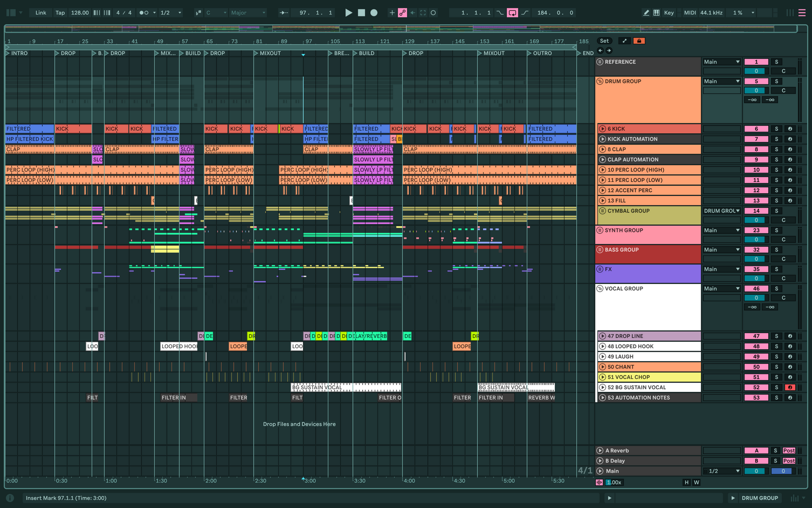Select the OUTRO locator marker
The image size is (812, 508).
coord(540,53)
